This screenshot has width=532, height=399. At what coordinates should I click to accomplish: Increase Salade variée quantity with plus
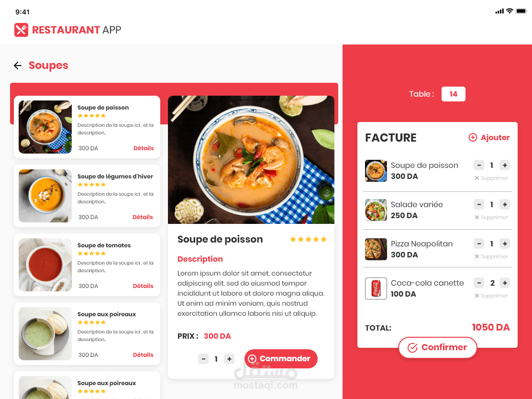505,205
